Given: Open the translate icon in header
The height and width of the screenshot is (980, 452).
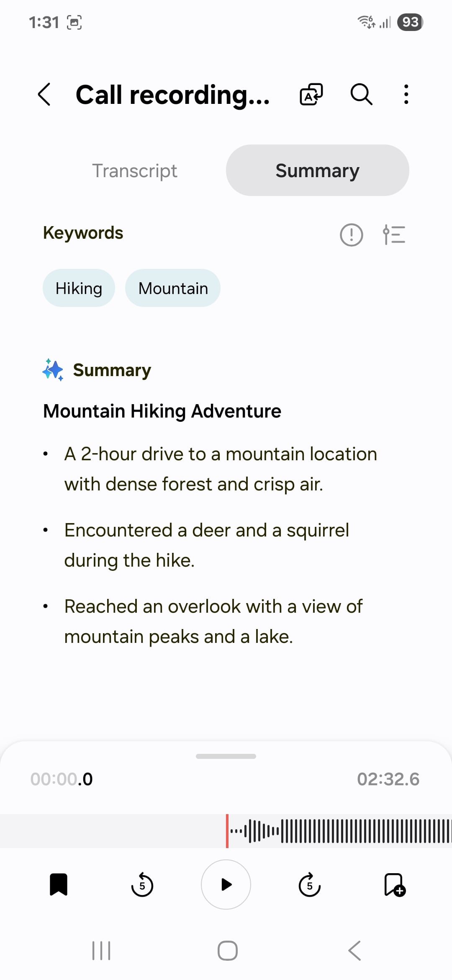Looking at the screenshot, I should pos(311,94).
